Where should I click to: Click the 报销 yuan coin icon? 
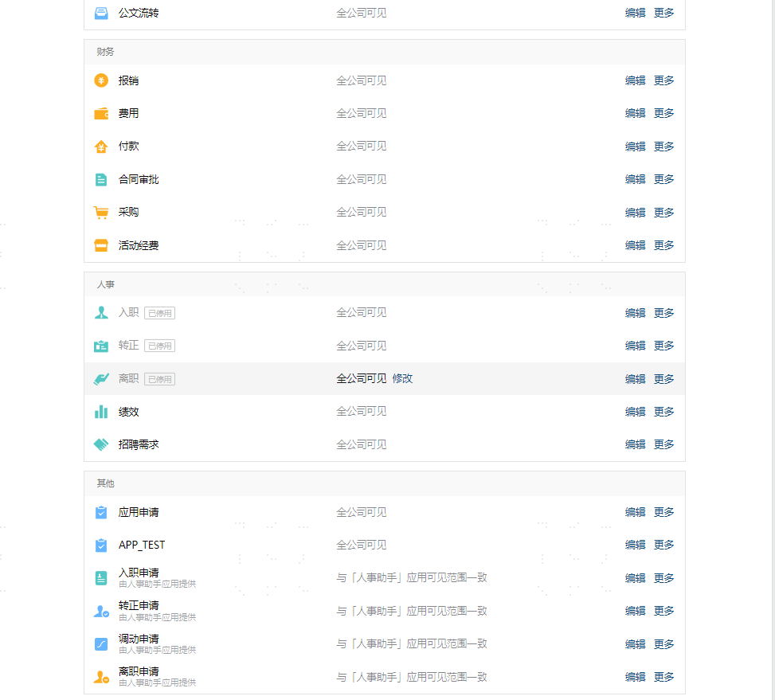coord(101,80)
